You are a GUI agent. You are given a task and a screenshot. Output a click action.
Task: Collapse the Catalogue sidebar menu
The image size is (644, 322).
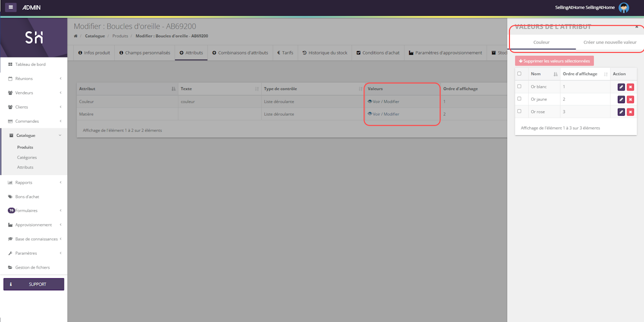[x=34, y=135]
